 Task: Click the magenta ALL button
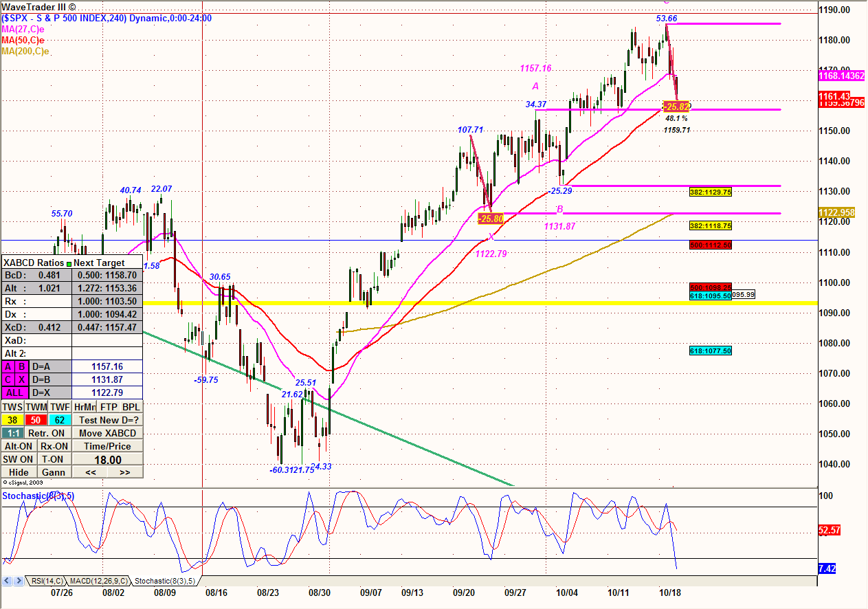coord(15,392)
